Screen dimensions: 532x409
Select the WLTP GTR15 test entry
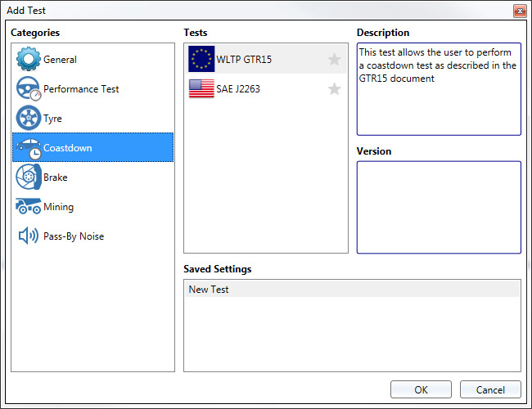pos(266,59)
